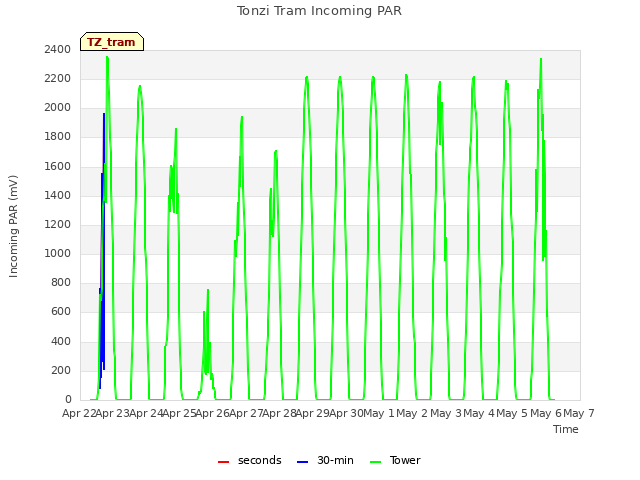Click the May 4 date tick label
This screenshot has width=640, height=480.
pos(479,413)
